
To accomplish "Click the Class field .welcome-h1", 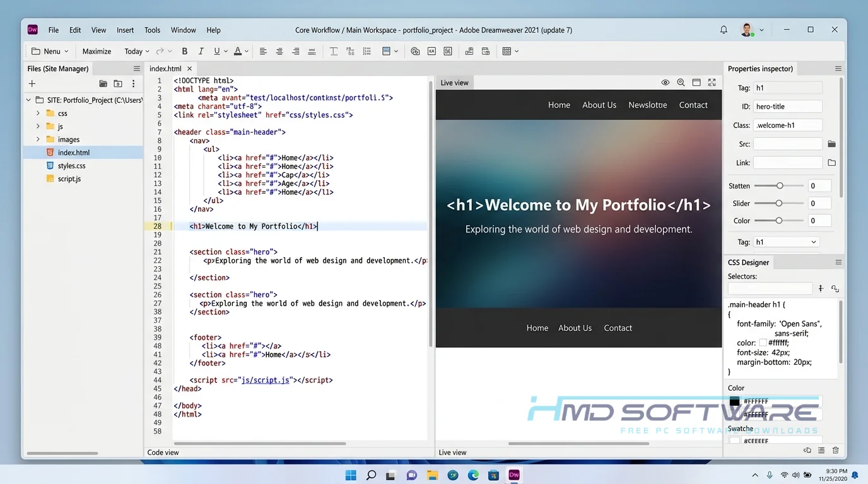I will tap(788, 125).
